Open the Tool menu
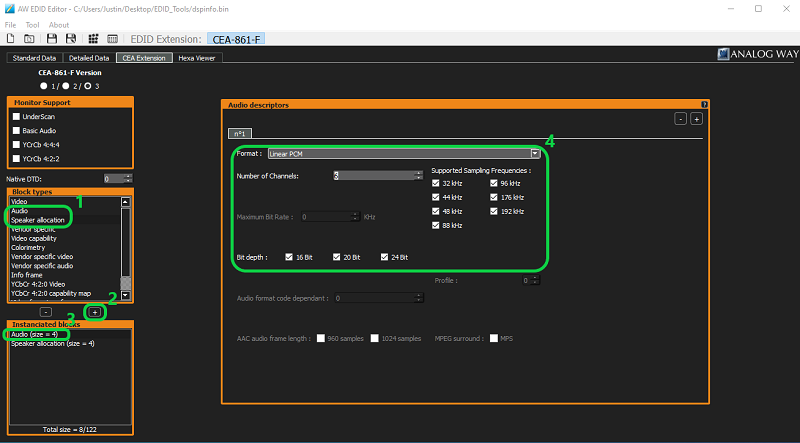The width and height of the screenshot is (800, 443). pyautogui.click(x=33, y=25)
